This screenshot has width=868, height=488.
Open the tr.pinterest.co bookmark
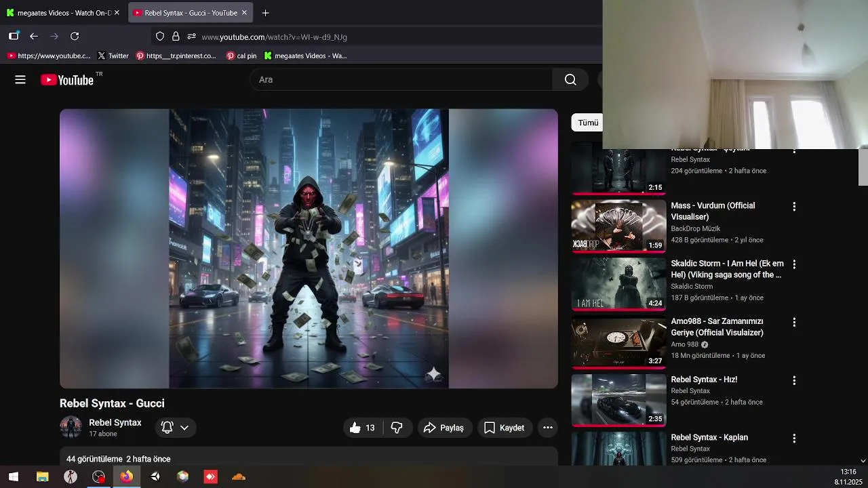tap(176, 56)
